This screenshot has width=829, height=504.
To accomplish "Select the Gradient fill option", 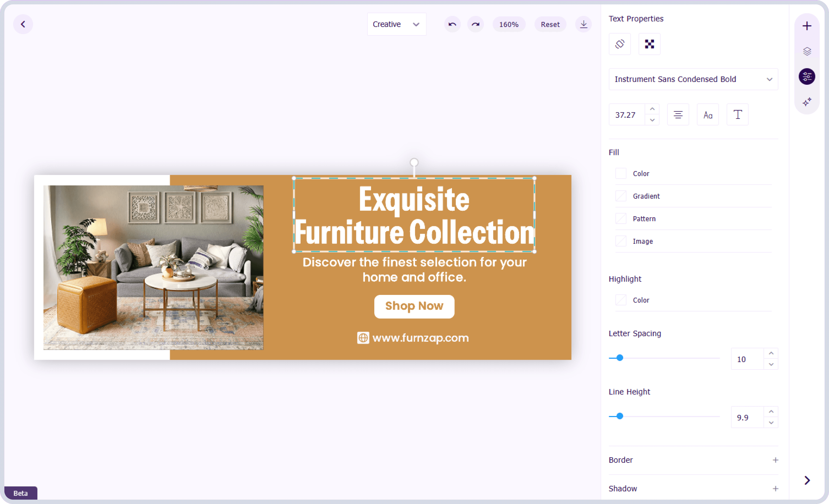I will coord(620,196).
